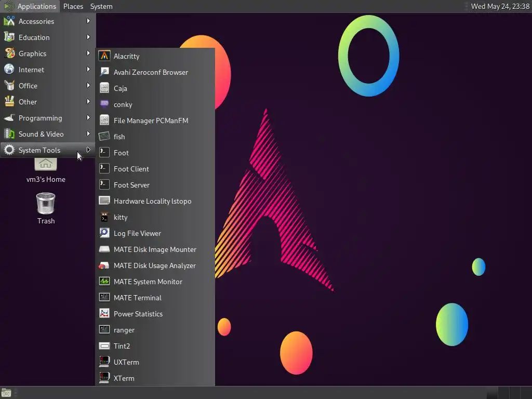The image size is (532, 399).
Task: Expand the Office submenu arrow
Action: click(x=88, y=86)
